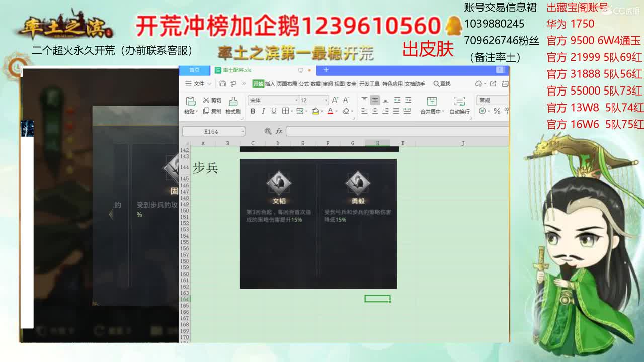Click the 查找 search button
Viewport: 644px width, 362px height.
click(442, 84)
